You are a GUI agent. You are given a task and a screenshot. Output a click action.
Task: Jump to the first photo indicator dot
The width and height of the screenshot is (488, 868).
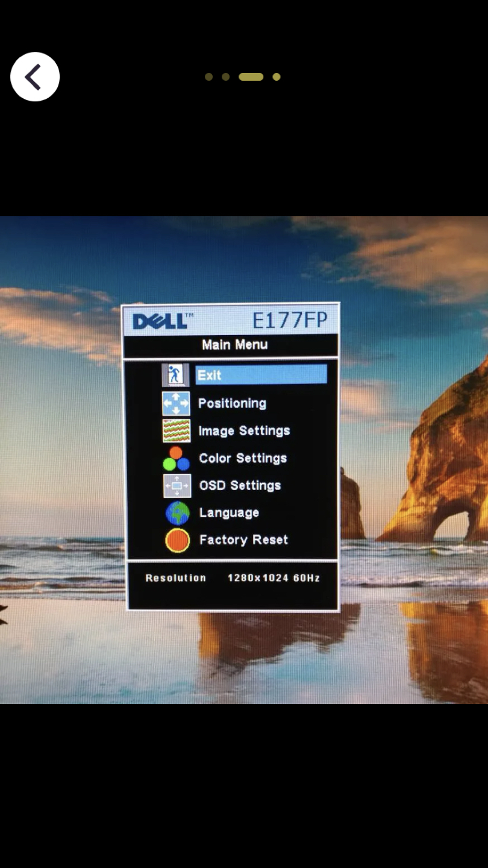pos(208,77)
